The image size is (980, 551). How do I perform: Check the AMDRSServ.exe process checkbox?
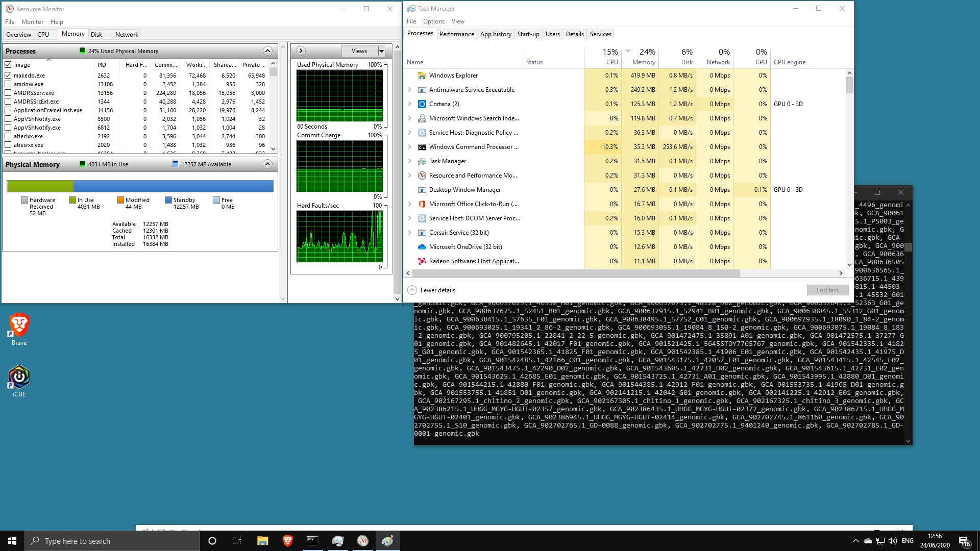coord(8,93)
